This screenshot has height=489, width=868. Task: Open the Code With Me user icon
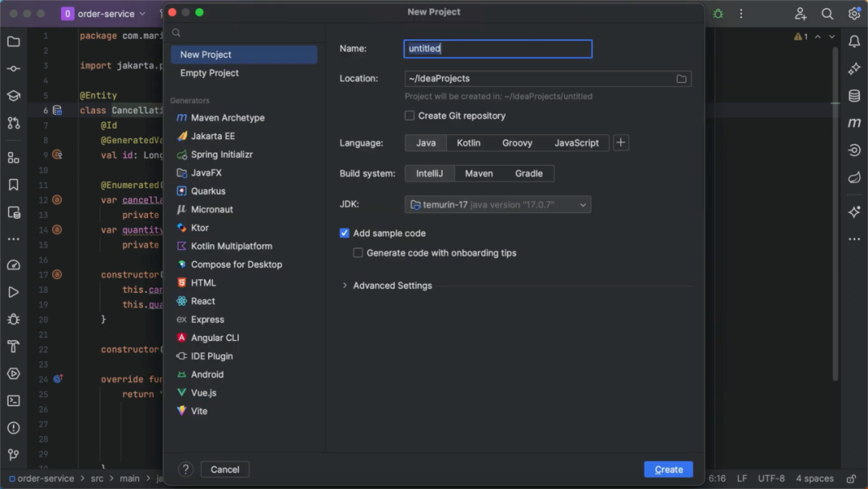[x=800, y=14]
